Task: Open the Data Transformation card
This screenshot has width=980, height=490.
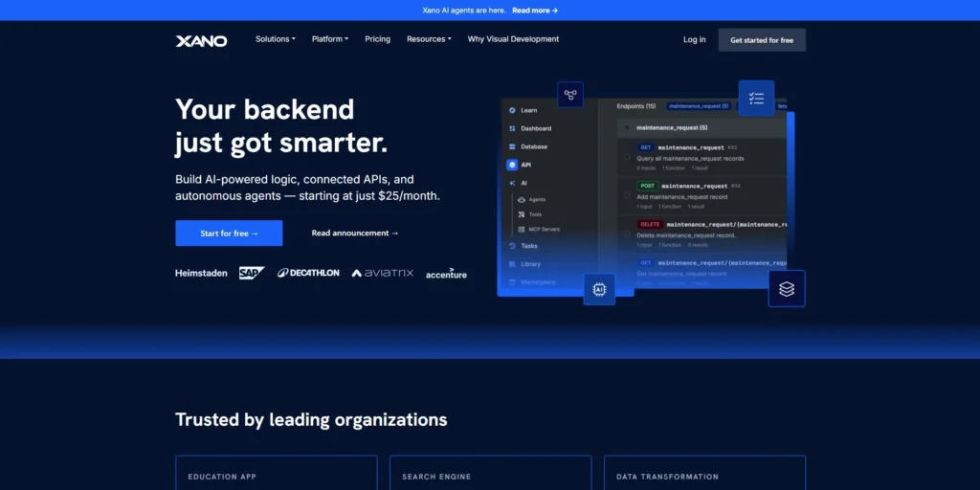Action: click(x=705, y=473)
